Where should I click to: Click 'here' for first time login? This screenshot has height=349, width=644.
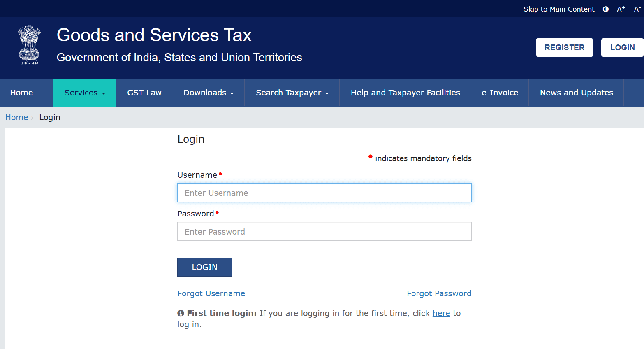click(x=441, y=313)
